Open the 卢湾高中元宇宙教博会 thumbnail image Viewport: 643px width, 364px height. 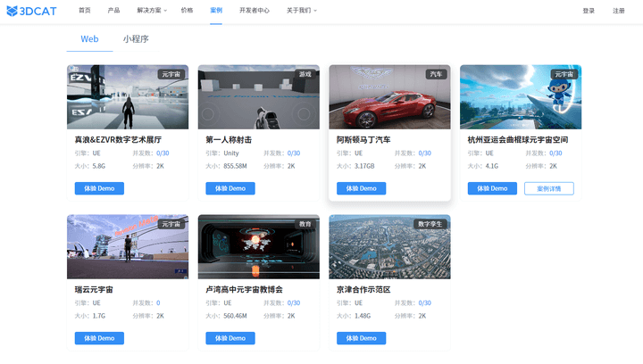pos(259,247)
